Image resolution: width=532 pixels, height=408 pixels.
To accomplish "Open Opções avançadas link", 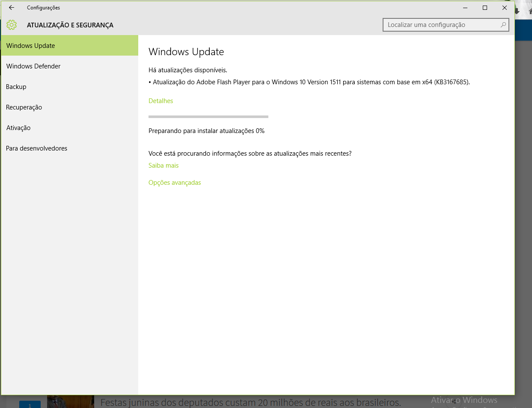I will pos(175,183).
